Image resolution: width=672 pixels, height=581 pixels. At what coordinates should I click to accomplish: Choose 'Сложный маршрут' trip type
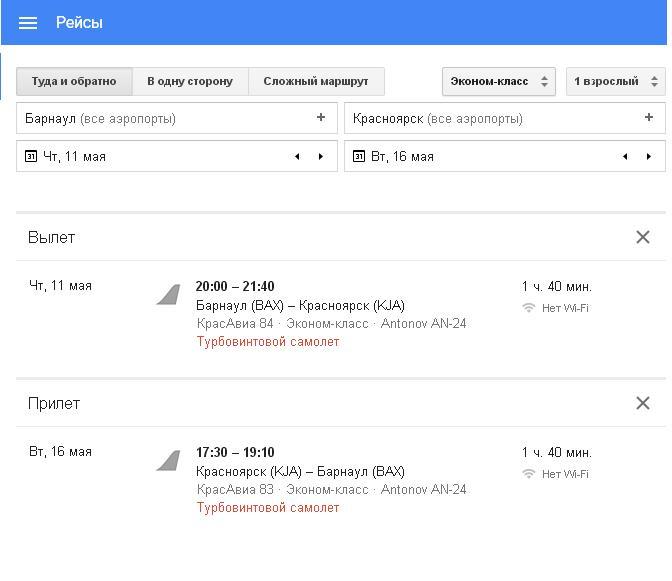(x=316, y=81)
